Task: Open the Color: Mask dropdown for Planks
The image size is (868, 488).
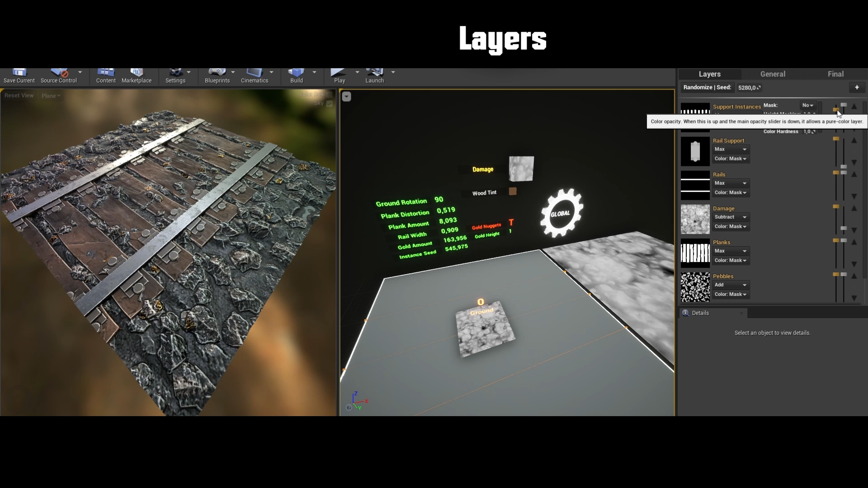Action: tap(730, 260)
